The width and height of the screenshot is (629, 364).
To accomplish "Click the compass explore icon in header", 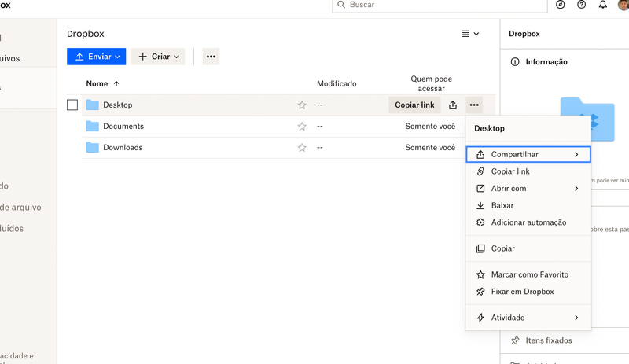I will (561, 5).
